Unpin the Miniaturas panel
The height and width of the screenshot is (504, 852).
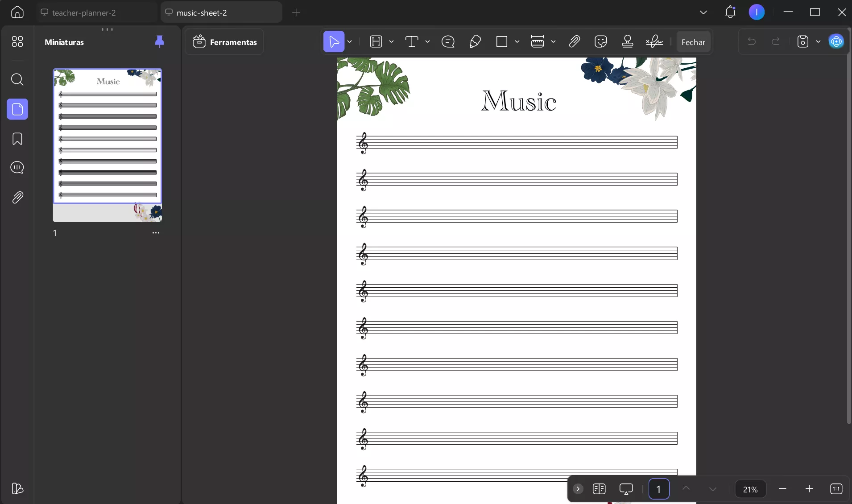click(x=159, y=42)
